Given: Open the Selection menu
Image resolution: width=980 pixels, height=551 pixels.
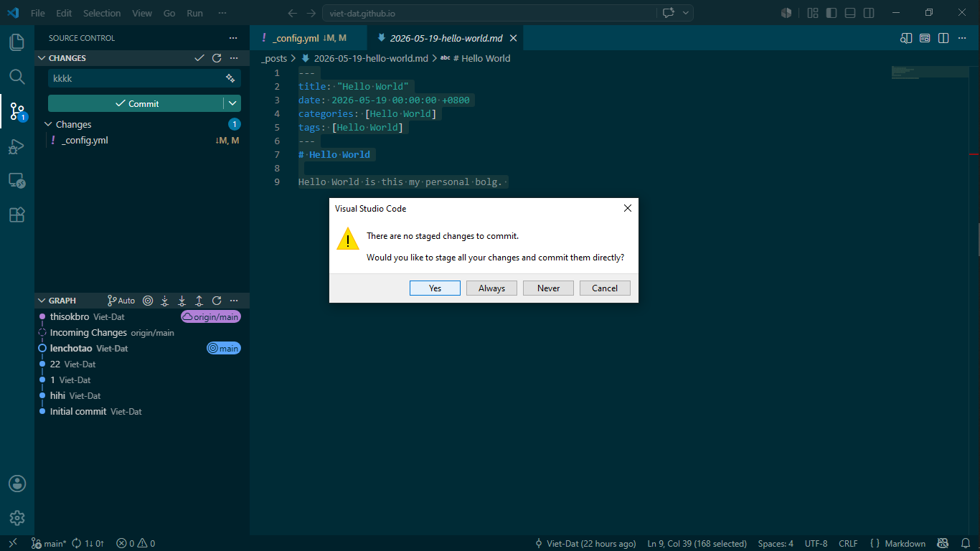Looking at the screenshot, I should pos(102,13).
